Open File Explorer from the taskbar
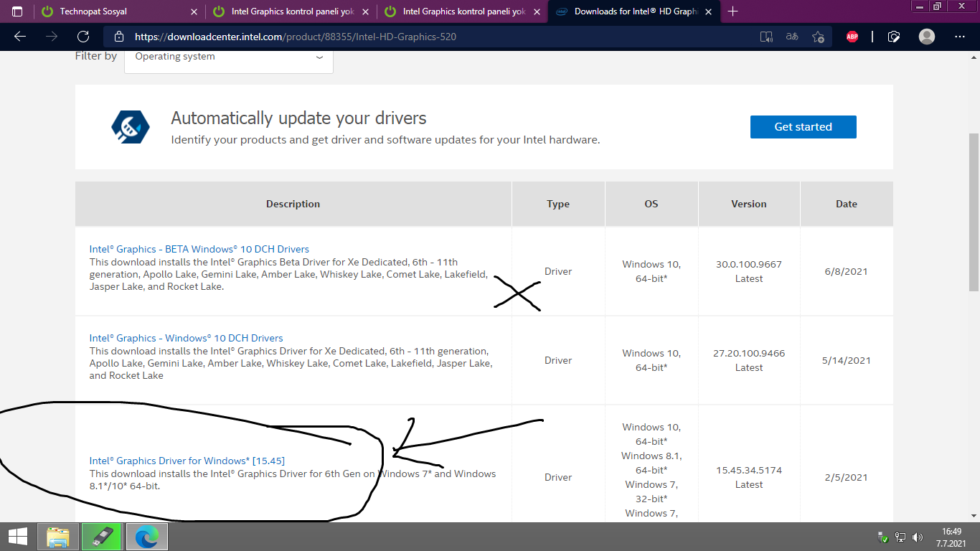The width and height of the screenshot is (980, 551). point(58,537)
